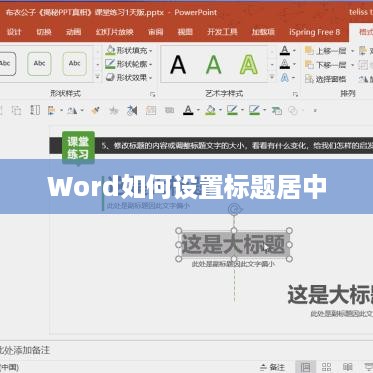Switch to Normal view in status bar
373x373 pixels.
(305, 367)
